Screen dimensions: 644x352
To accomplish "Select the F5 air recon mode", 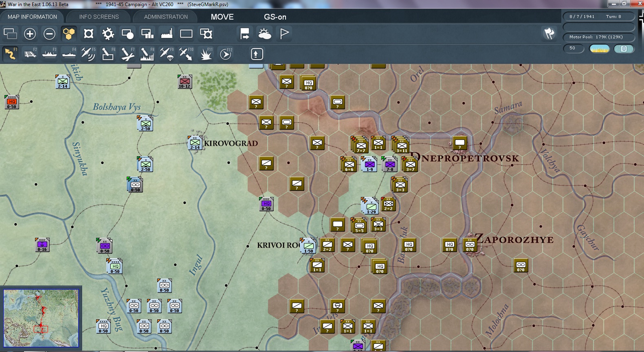I will pyautogui.click(x=88, y=54).
